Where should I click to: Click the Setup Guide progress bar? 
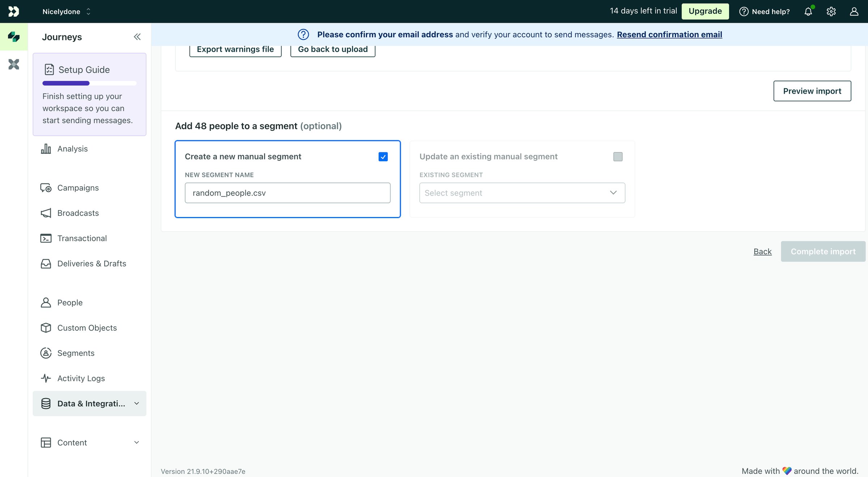pos(89,83)
